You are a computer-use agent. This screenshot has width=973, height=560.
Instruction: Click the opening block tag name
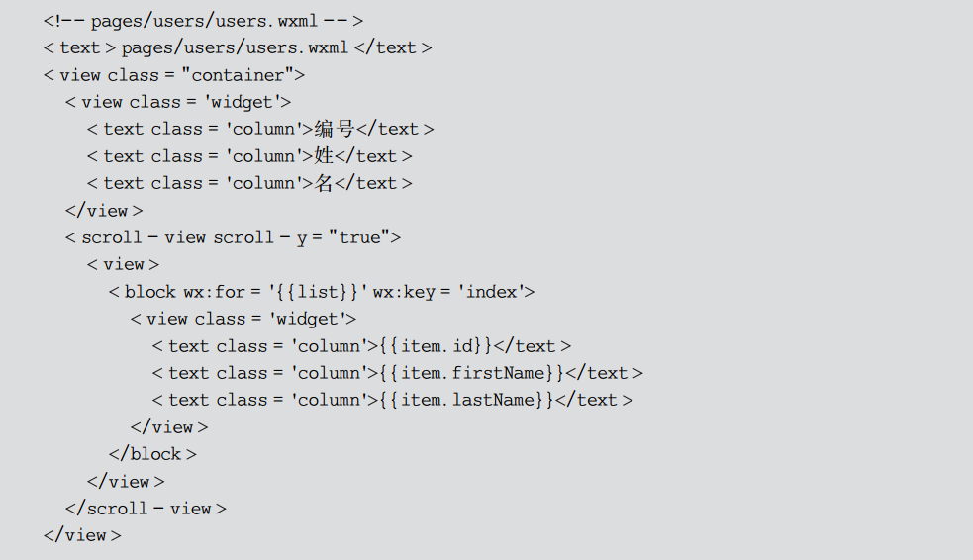click(x=150, y=292)
